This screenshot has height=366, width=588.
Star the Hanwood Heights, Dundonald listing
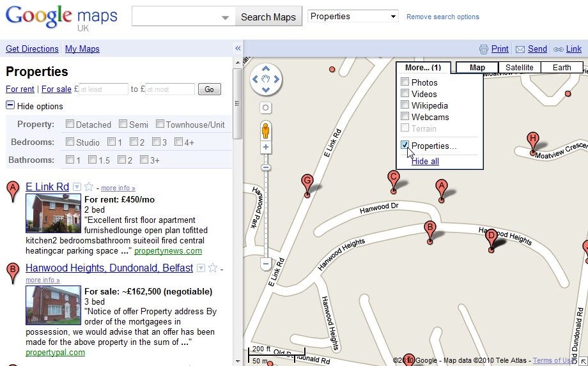213,268
